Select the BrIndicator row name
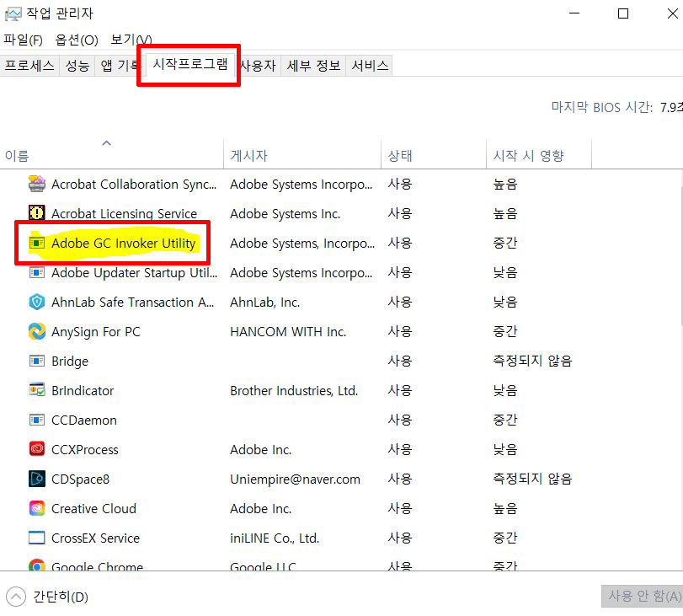Screen dimensions: 683x616 point(83,391)
